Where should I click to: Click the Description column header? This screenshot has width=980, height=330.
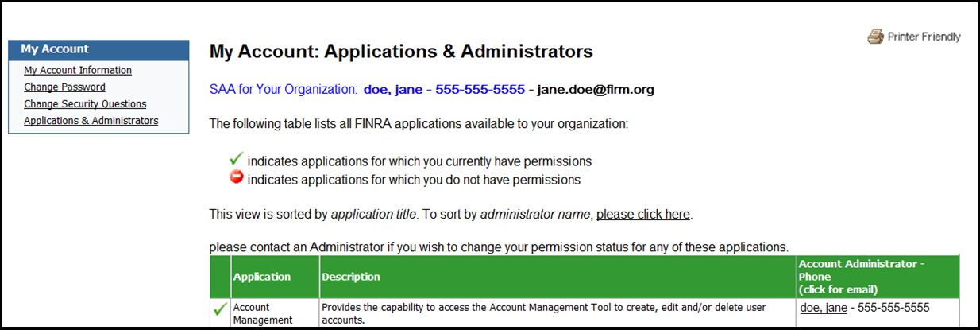(351, 277)
